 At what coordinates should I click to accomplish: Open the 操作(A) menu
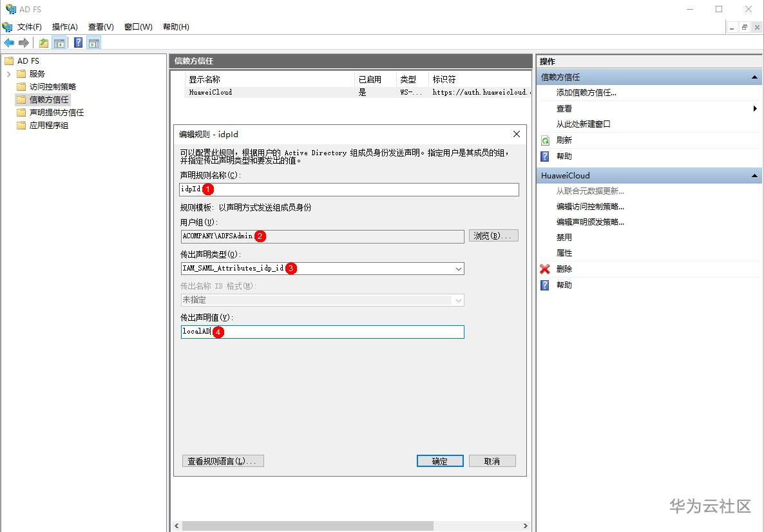point(65,27)
